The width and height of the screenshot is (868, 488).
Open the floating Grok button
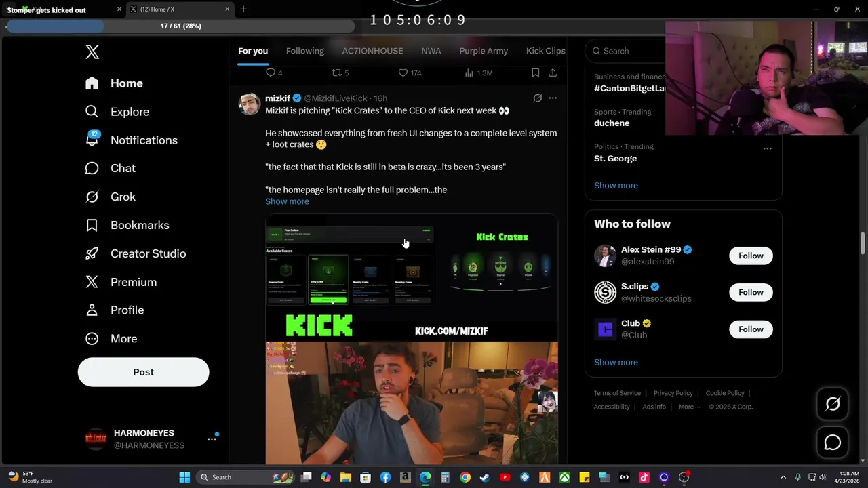[x=832, y=404]
